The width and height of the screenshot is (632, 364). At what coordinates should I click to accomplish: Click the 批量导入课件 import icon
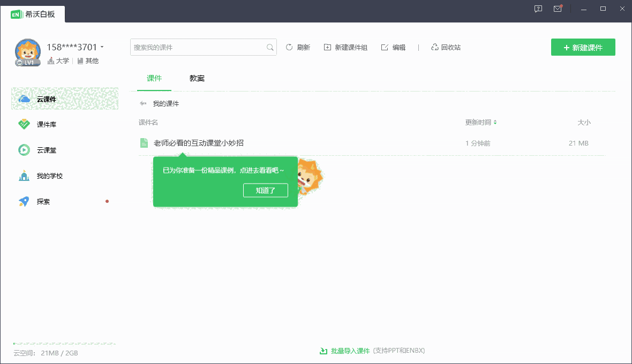323,351
